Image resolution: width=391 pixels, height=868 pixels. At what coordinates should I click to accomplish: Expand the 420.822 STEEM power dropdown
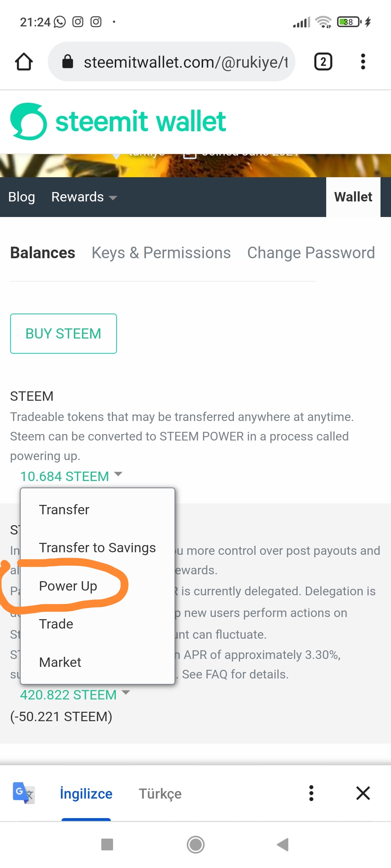(75, 694)
